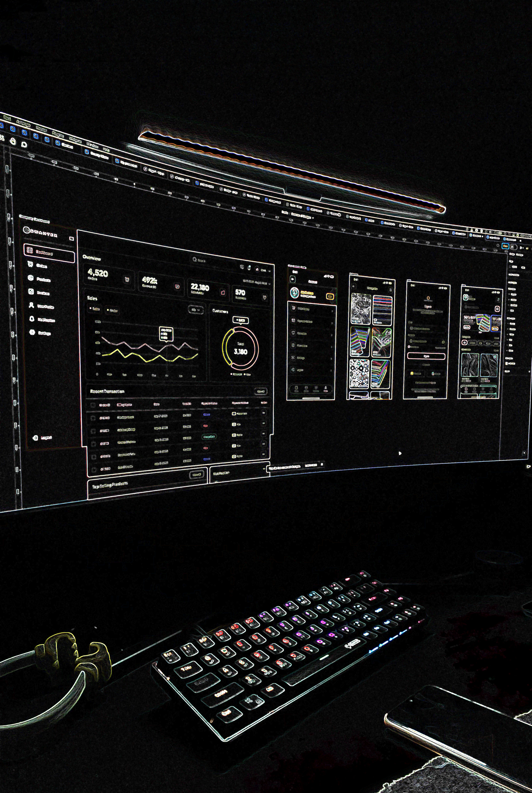Check the last transaction row checkbox
Image resolution: width=532 pixels, height=793 pixels.
(94, 470)
